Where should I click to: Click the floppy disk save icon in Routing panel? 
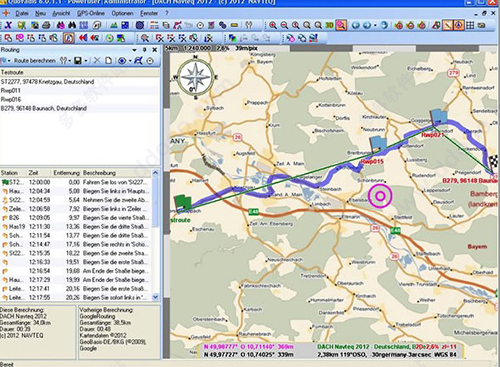click(x=78, y=61)
